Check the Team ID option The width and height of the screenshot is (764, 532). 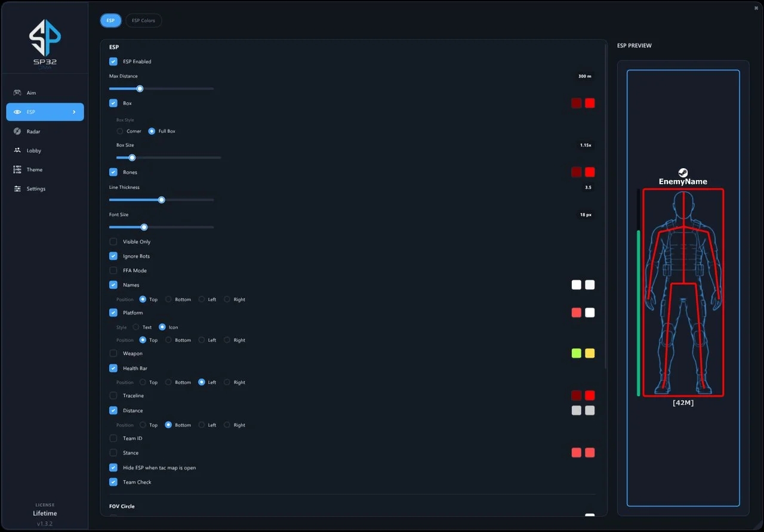pyautogui.click(x=113, y=438)
